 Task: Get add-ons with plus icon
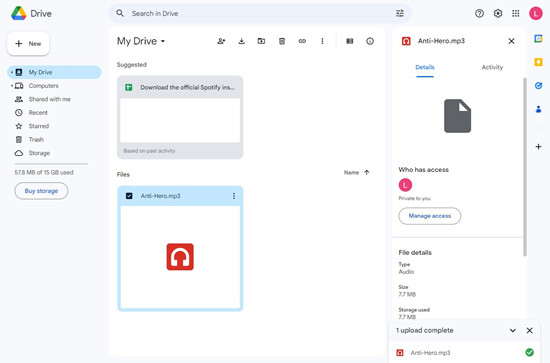coord(538,147)
